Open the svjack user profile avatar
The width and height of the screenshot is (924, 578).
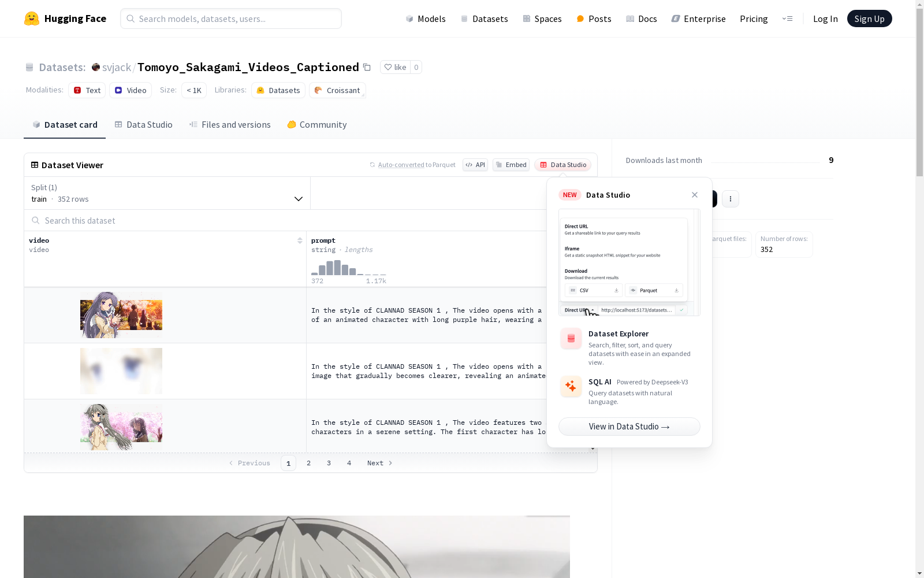96,67
